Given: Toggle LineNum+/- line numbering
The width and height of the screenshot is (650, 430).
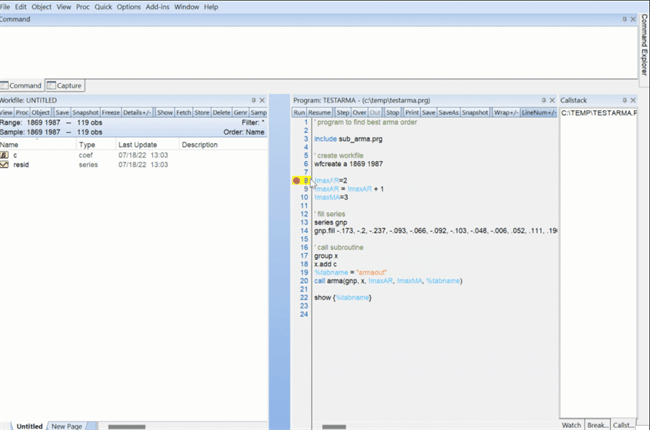Looking at the screenshot, I should coord(538,113).
